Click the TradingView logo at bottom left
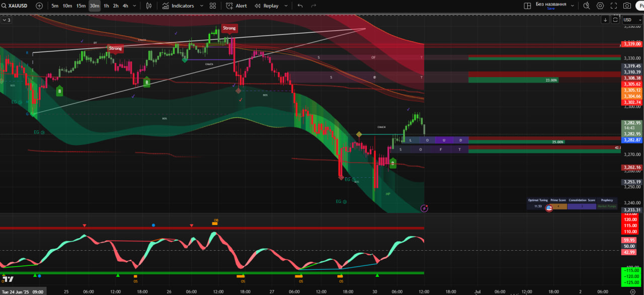The width and height of the screenshot is (644, 295). (x=8, y=279)
